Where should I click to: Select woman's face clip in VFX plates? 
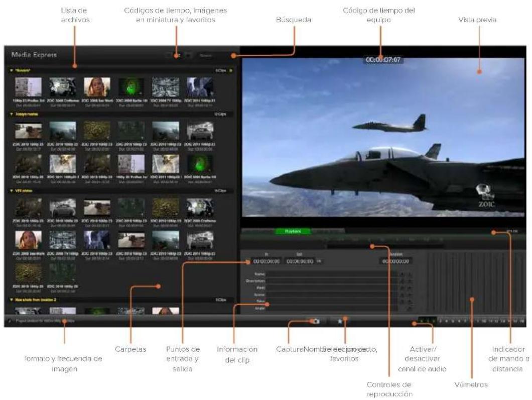coord(29,240)
